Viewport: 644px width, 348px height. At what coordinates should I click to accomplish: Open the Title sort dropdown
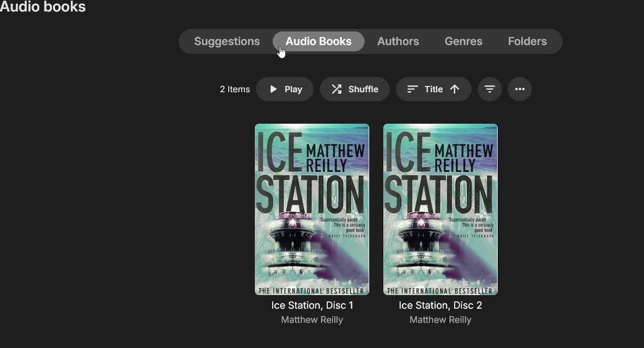click(x=434, y=89)
